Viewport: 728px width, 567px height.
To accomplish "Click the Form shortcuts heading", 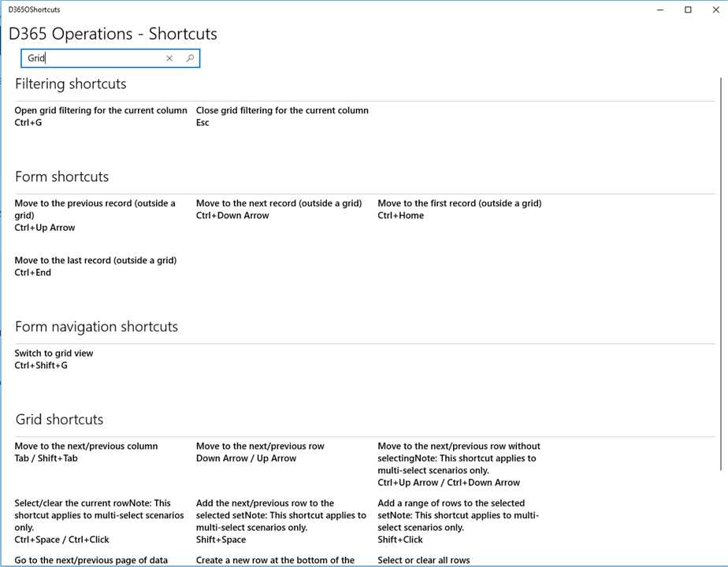I will [61, 176].
